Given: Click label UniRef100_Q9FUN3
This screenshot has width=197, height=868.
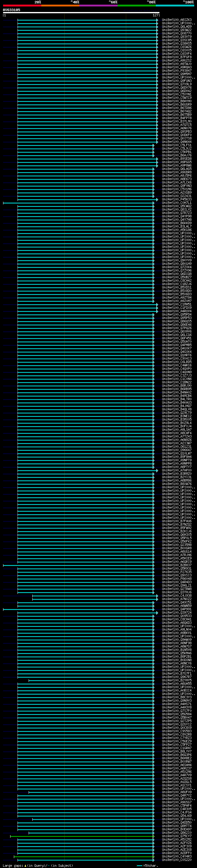Looking at the screenshot, I should coord(176,81).
